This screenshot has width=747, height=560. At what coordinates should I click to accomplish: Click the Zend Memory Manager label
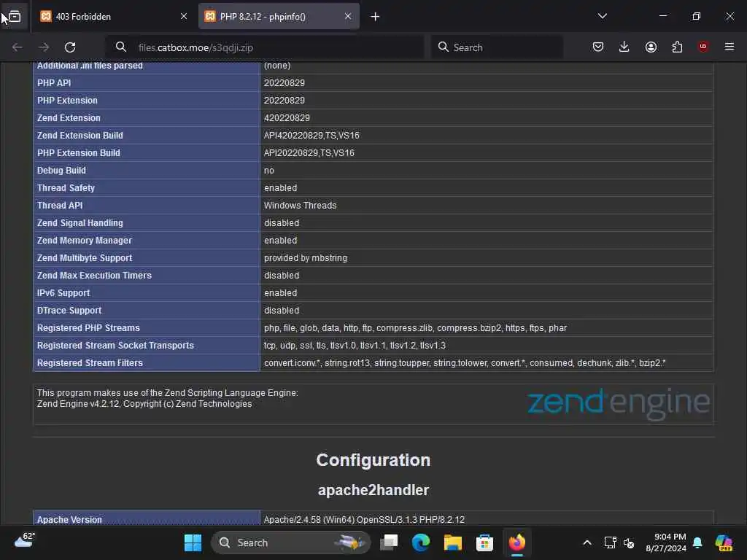85,241
